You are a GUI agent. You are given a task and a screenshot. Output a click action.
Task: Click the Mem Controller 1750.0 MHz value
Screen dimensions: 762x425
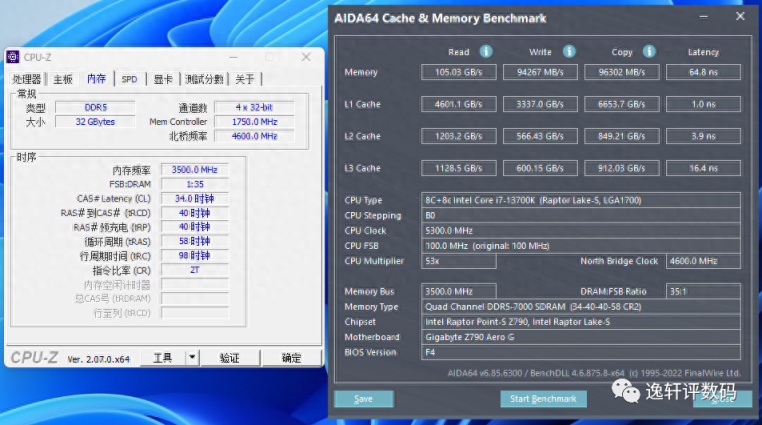(254, 122)
